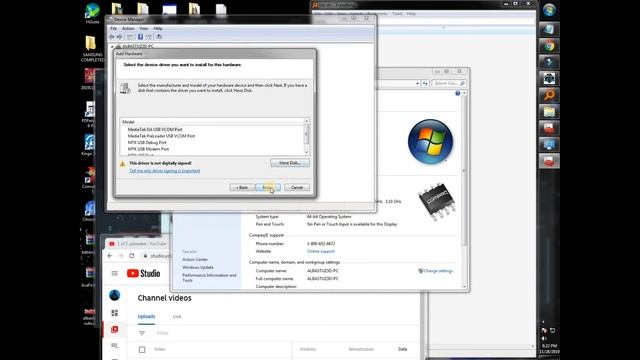Screen dimensions: 640x360
Task: Click orange magnifier app in taskbar
Action: tap(549, 95)
